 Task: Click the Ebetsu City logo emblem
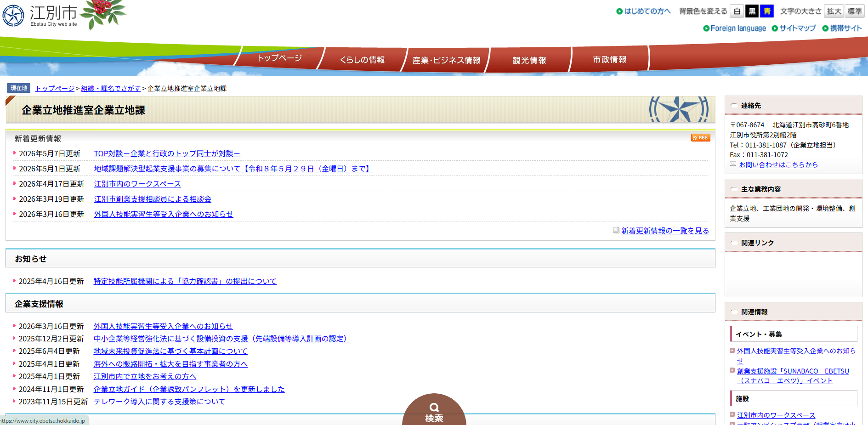pos(13,16)
